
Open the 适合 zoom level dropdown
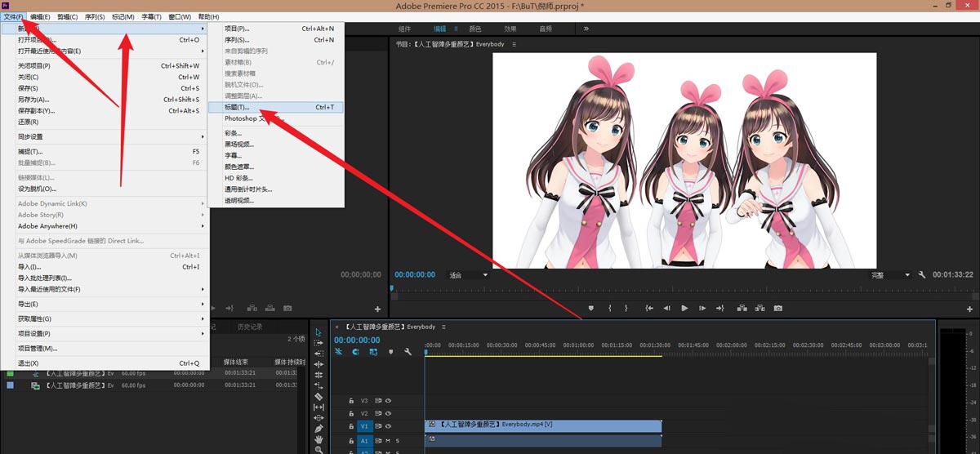(x=468, y=275)
